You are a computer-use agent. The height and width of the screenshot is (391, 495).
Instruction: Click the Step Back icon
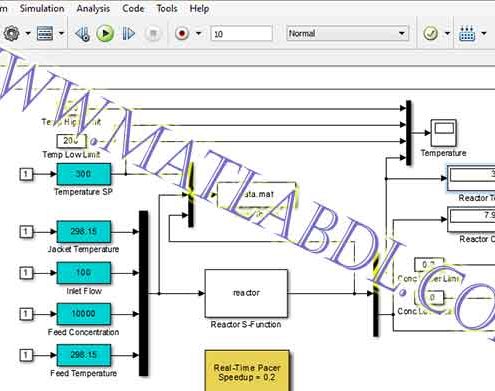tap(82, 34)
